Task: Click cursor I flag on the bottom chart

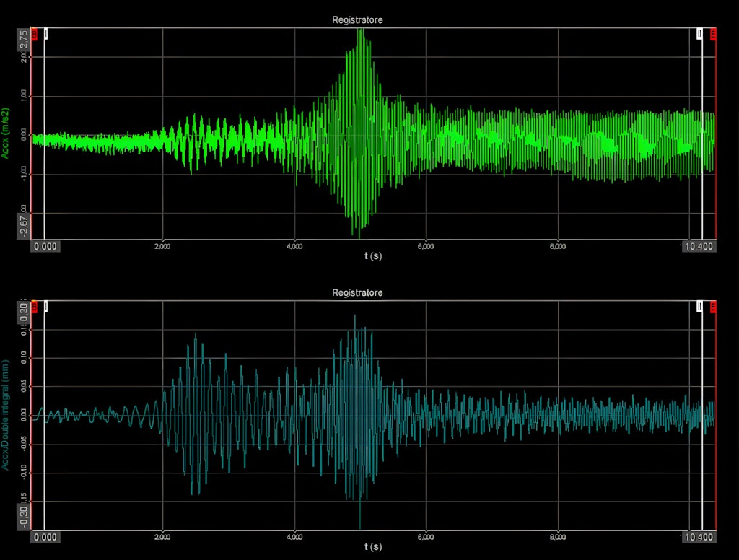Action: point(46,305)
